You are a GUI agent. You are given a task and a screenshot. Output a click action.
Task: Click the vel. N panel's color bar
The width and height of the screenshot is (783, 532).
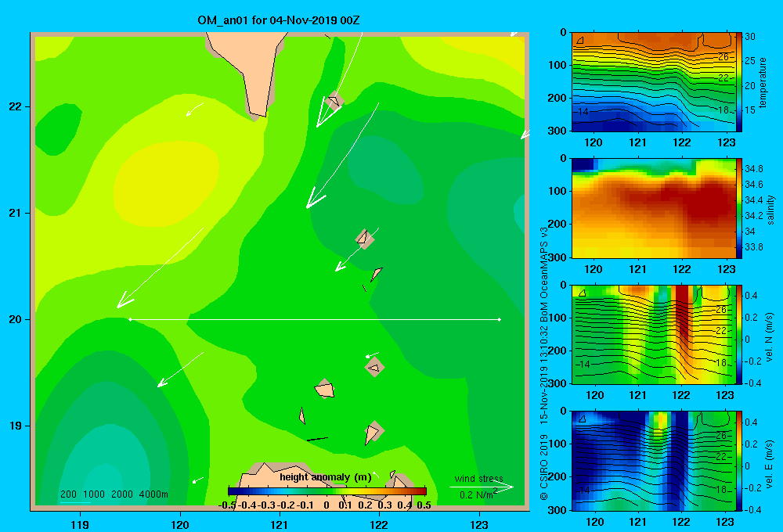click(739, 334)
